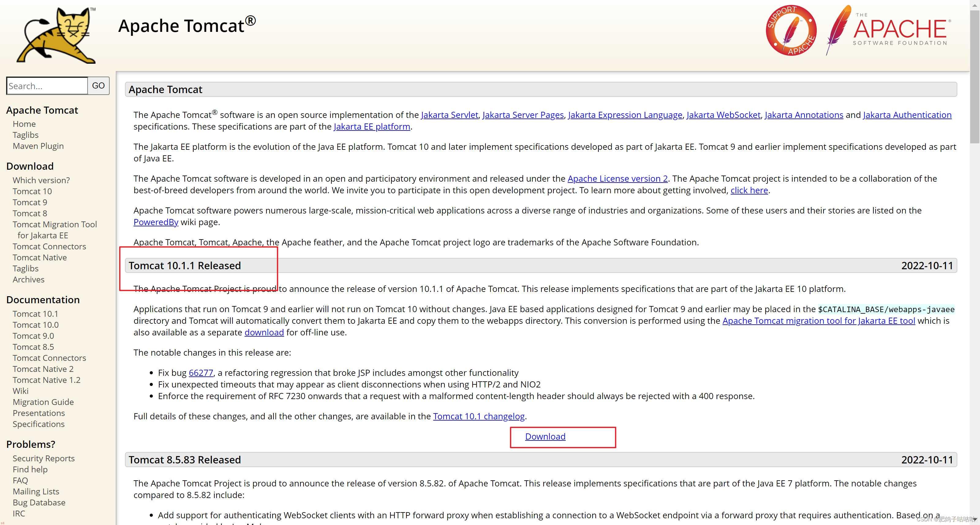This screenshot has height=525, width=980.
Task: Open Tomcat 8.5 documentation
Action: [x=33, y=347]
